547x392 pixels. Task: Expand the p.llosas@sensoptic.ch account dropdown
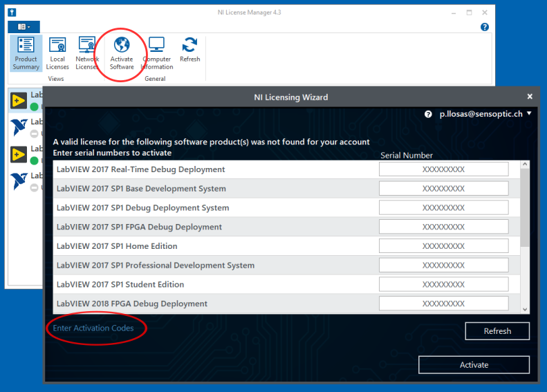(485, 113)
